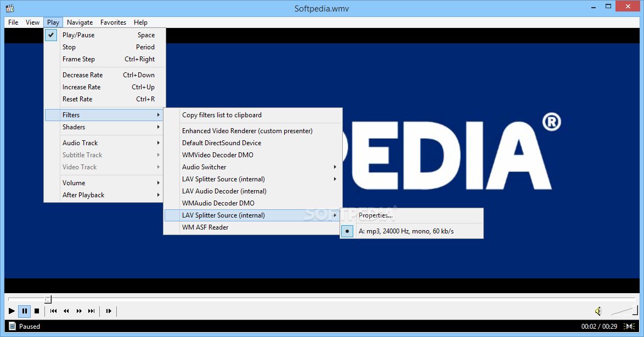
Task: Choose Frame Step in the Play menu
Action: coord(105,59)
